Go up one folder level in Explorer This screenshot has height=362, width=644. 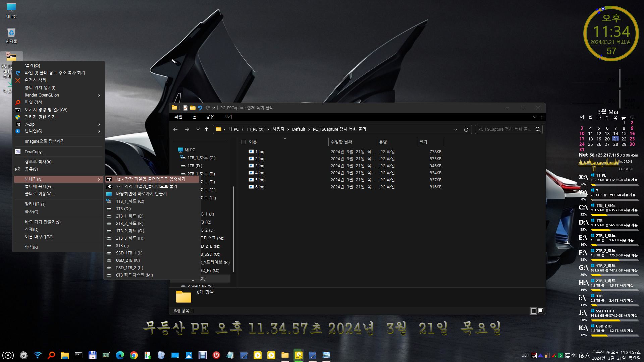tap(207, 129)
